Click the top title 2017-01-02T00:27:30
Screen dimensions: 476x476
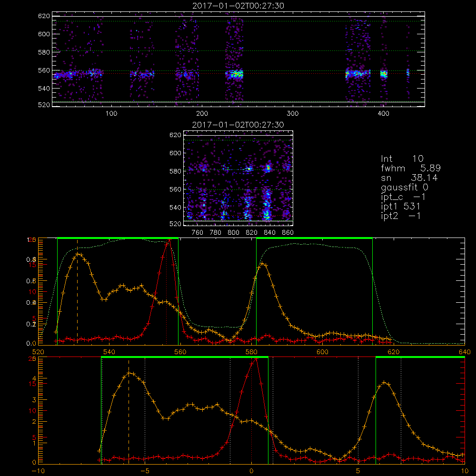point(238,6)
